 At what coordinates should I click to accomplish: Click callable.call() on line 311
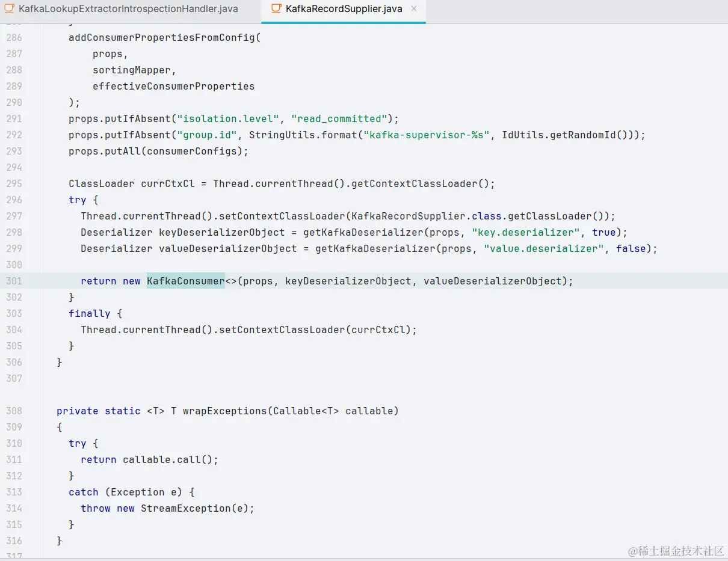click(x=168, y=459)
